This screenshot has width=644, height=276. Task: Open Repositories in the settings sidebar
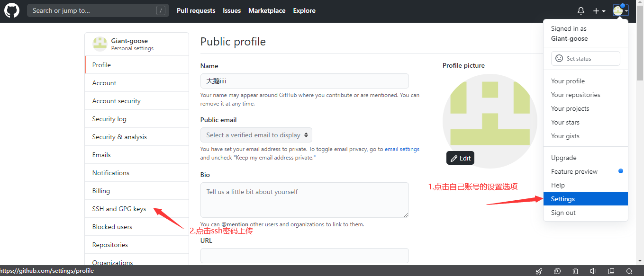click(137, 245)
